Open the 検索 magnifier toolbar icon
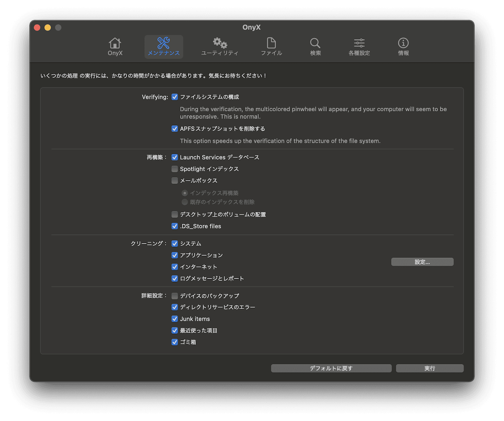 point(315,47)
